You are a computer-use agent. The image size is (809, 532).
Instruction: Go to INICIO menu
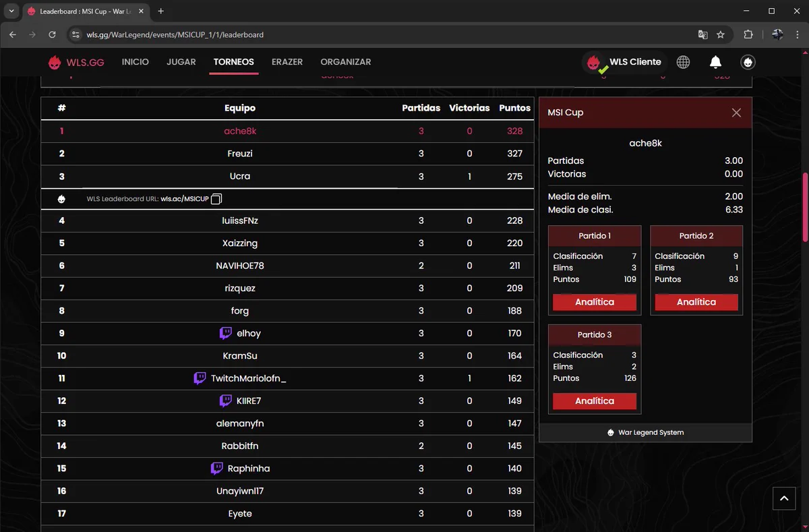[x=136, y=62]
